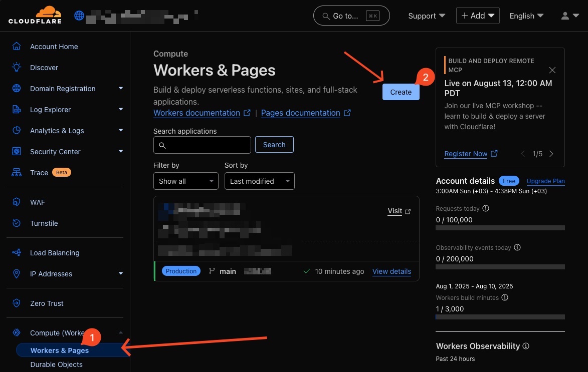This screenshot has height=372, width=588.
Task: Open WAF in the sidebar
Action: coord(37,202)
